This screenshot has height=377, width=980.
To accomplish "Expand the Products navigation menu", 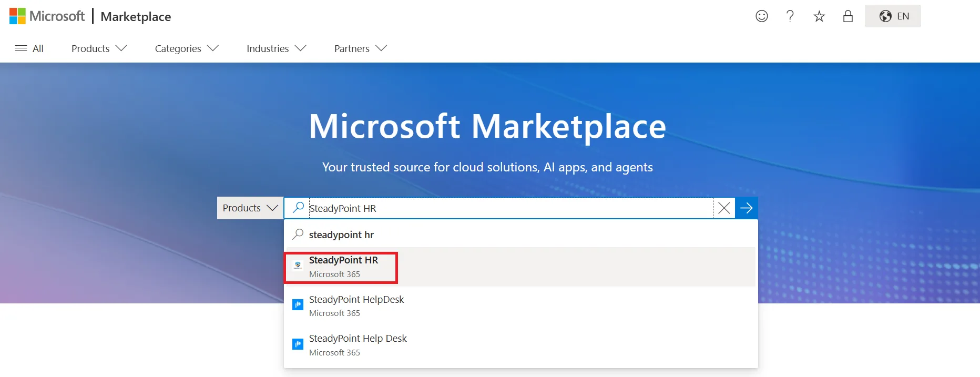I will [99, 48].
